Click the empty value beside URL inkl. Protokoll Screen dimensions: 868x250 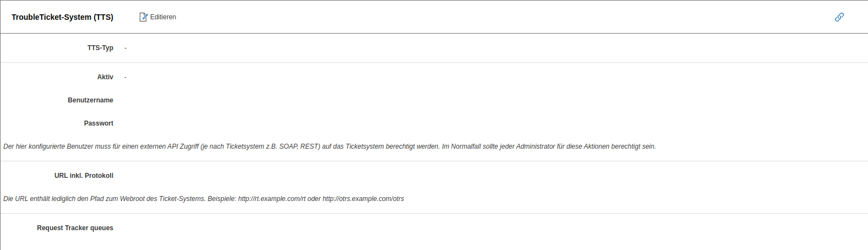coord(220,176)
